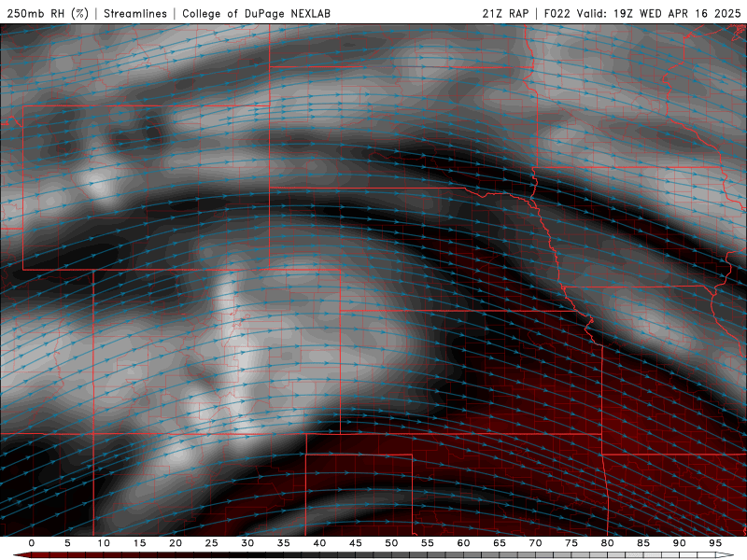
Task: Click the color scale label "5"
Action: (67, 543)
